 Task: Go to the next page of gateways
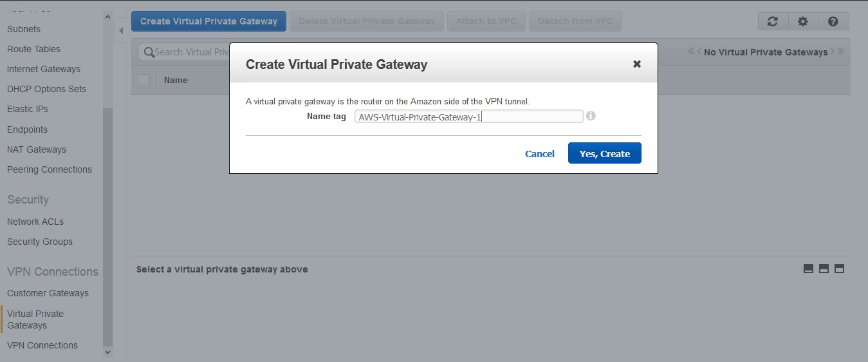[x=832, y=52]
